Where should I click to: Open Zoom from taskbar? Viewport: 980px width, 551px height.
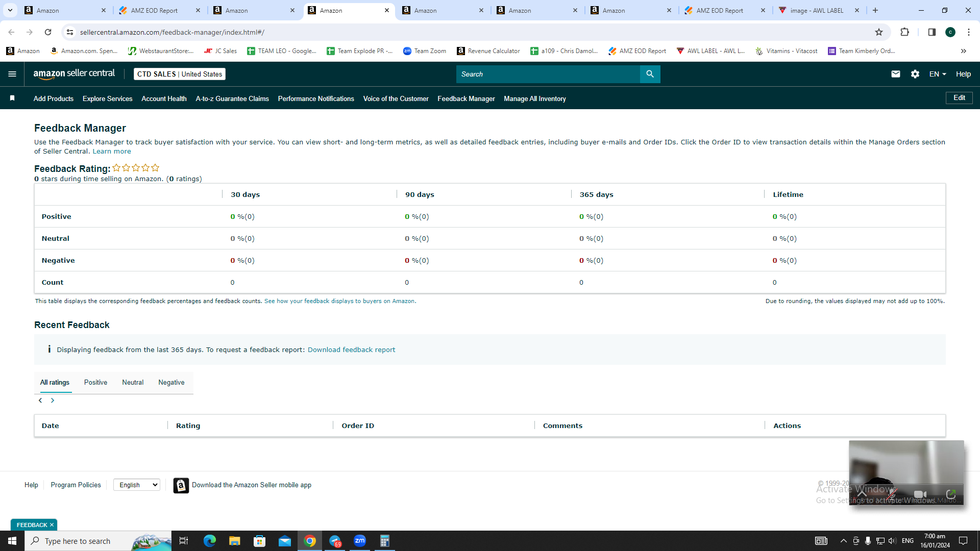pos(360,541)
